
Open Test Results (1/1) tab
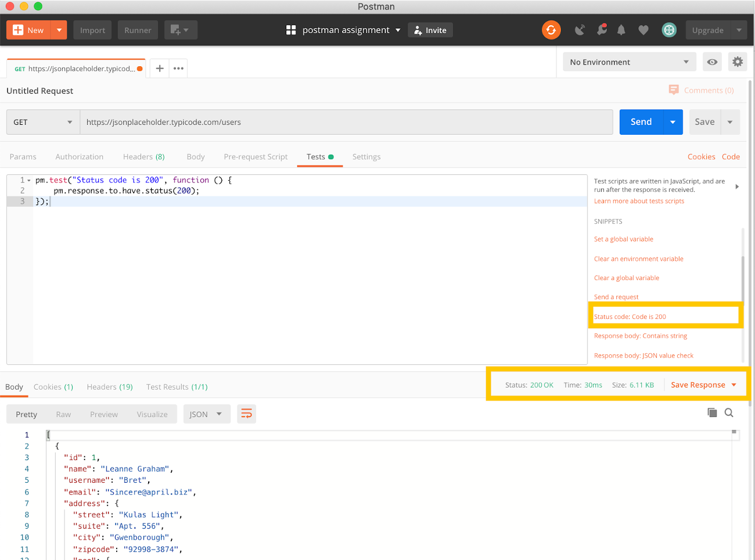[177, 387]
